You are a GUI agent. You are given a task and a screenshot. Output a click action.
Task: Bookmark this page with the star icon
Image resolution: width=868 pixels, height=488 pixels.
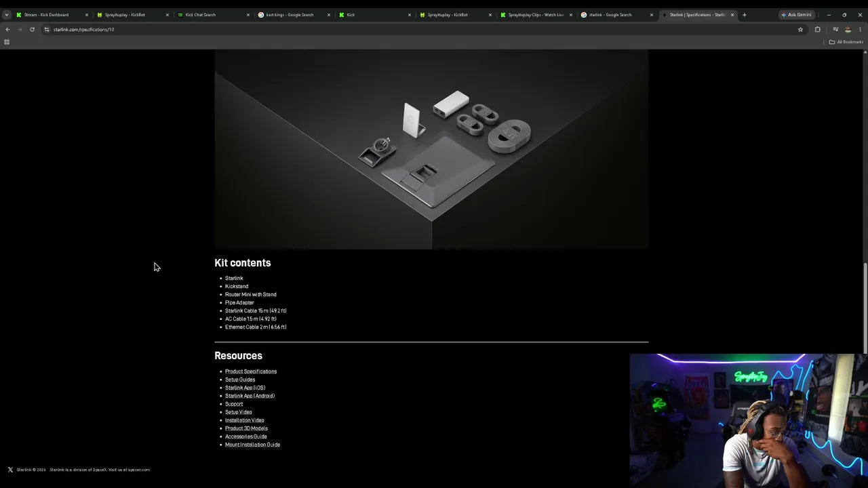800,29
